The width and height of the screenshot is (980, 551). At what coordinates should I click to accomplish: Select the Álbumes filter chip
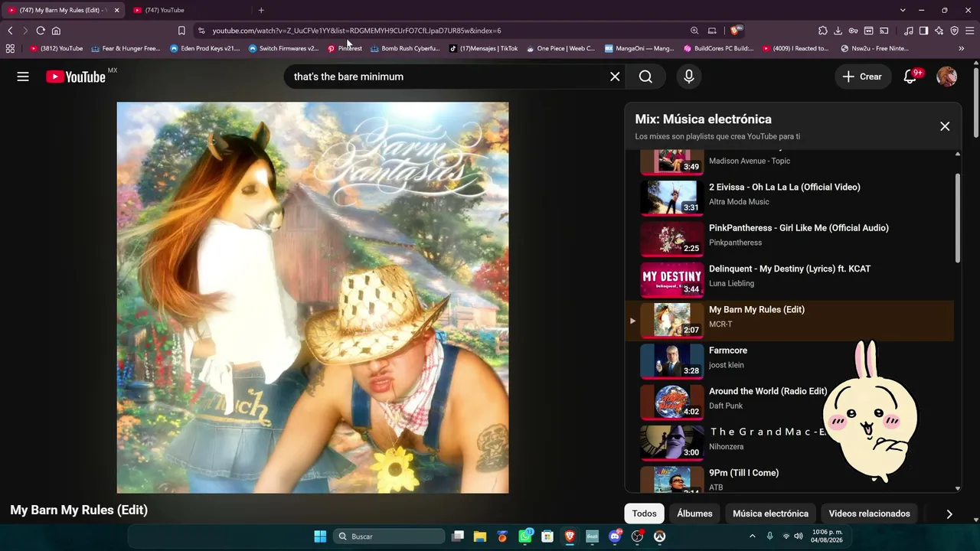click(694, 514)
